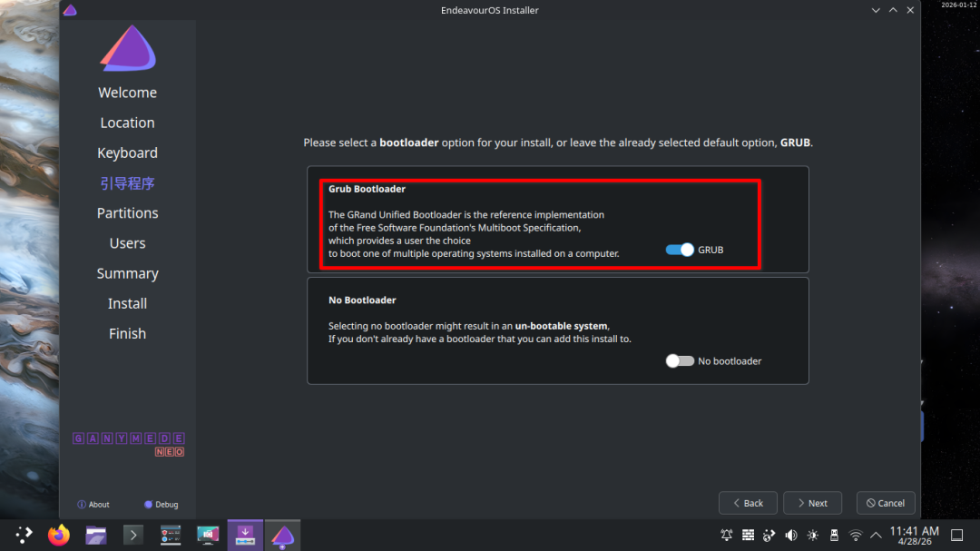The image size is (980, 551).
Task: Go to the Location step
Action: click(x=128, y=123)
